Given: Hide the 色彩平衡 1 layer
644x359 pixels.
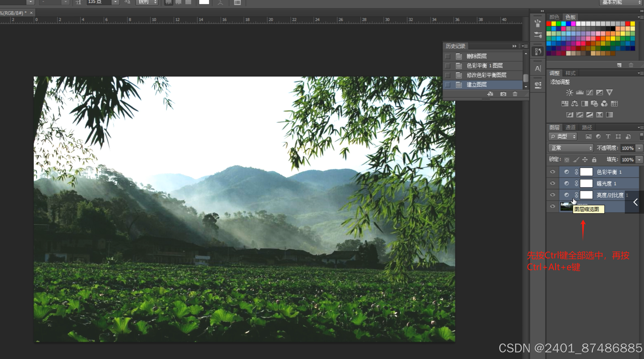Looking at the screenshot, I should point(552,172).
